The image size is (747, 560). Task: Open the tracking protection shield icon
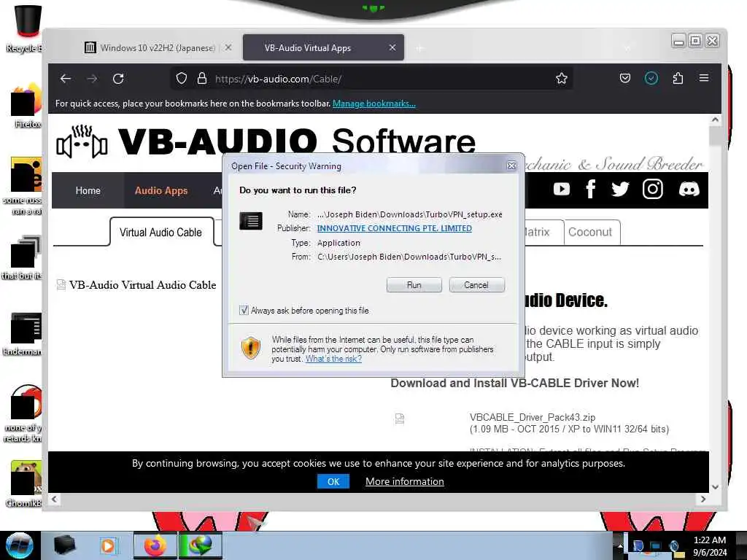point(182,79)
